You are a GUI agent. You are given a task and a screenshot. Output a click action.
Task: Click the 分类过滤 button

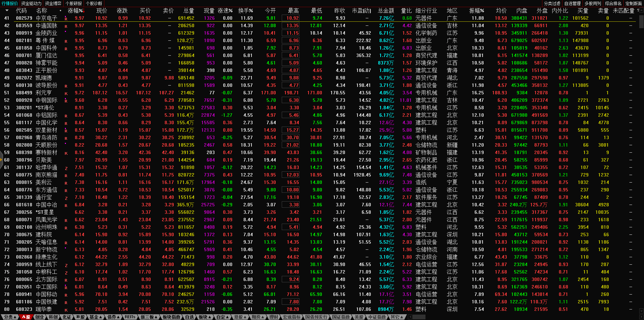click(552, 3)
